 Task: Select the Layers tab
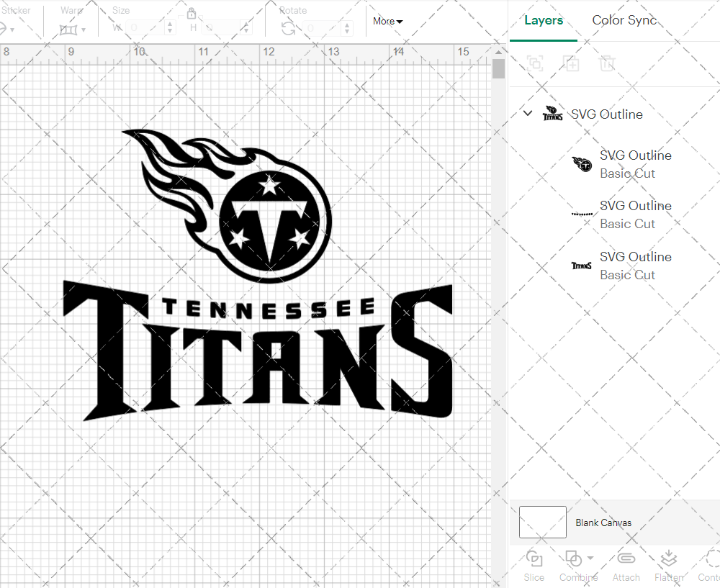tap(544, 20)
